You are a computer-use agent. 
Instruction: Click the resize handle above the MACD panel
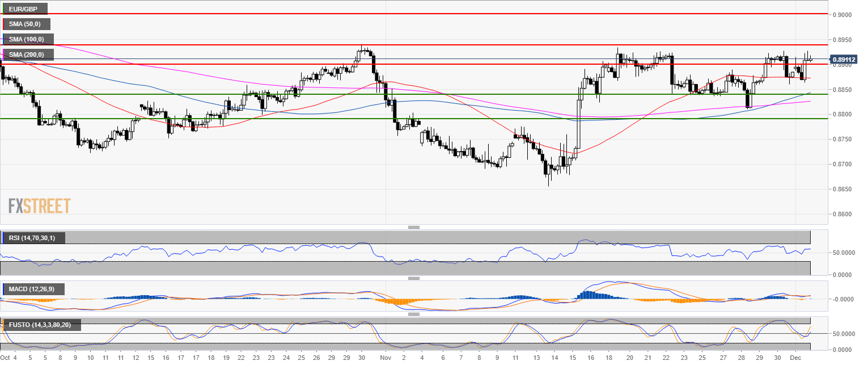414,279
